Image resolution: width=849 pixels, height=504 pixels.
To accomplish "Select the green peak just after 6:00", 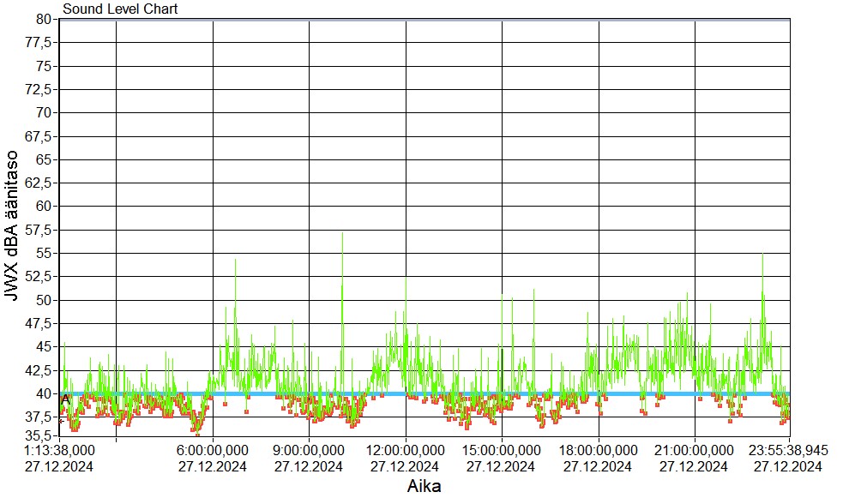I will [236, 261].
